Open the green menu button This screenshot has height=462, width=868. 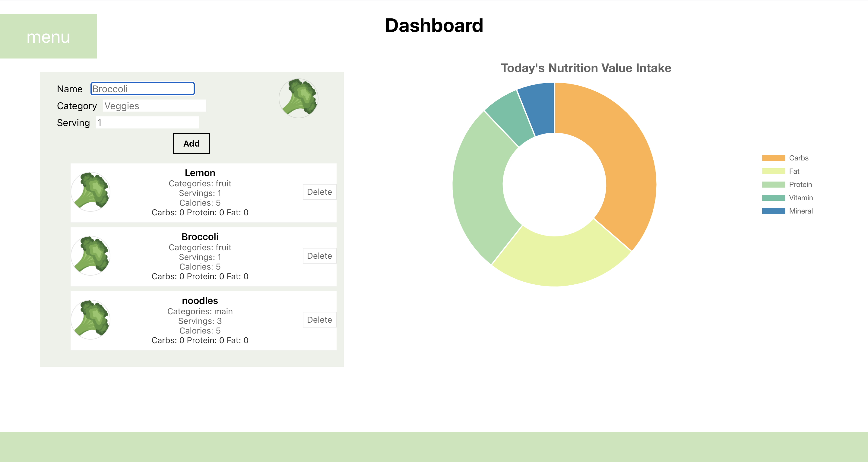point(49,36)
